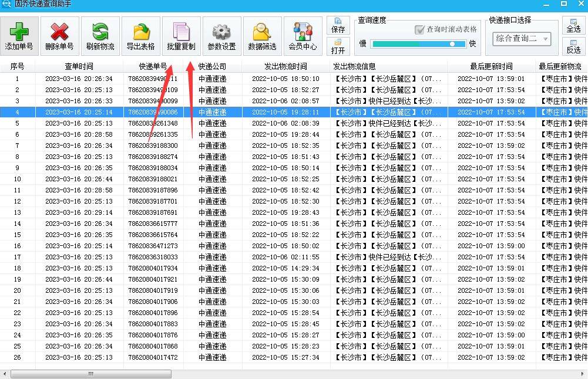Click the 最后更新物流 column header
588x379 pixels.
click(562, 67)
